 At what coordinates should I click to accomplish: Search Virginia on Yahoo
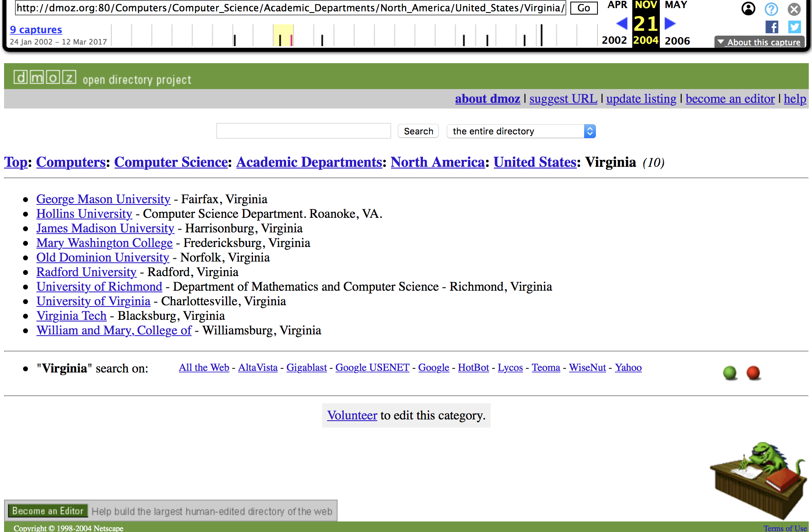628,368
